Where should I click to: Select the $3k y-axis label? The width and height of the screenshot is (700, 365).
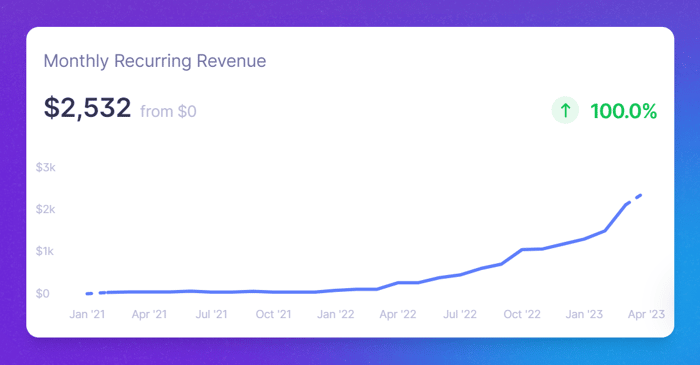click(46, 167)
